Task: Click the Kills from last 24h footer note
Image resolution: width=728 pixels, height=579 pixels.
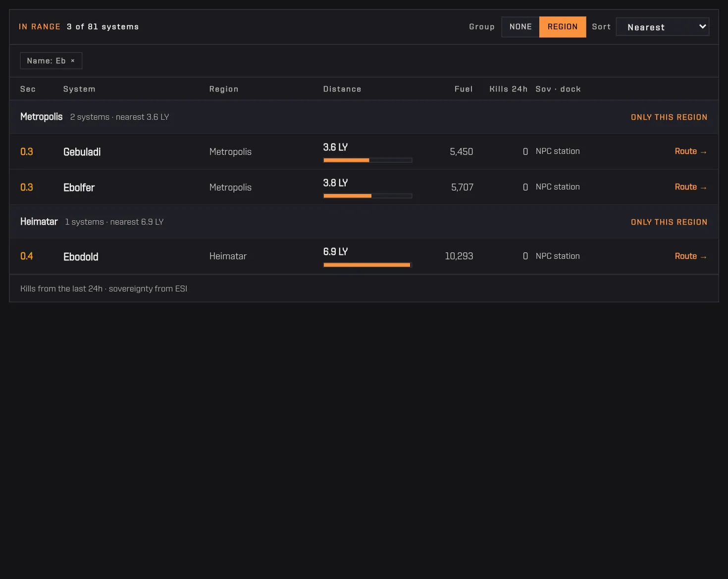Action: point(104,289)
